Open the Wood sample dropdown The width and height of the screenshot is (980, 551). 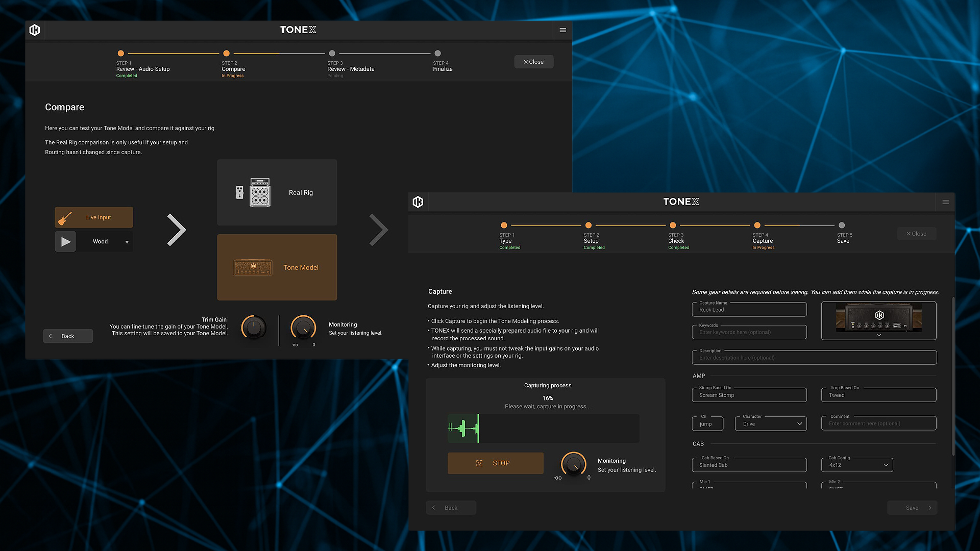pyautogui.click(x=105, y=242)
